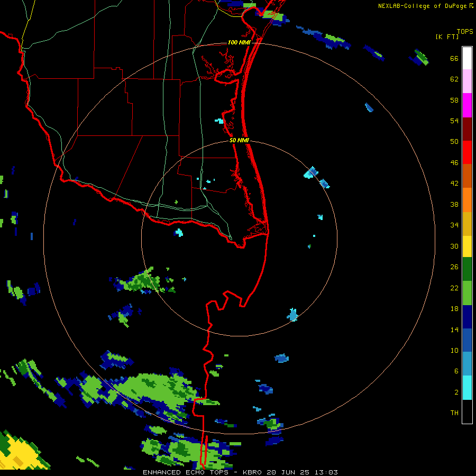Click the '26' legend value
Image resolution: width=476 pixels, height=476 pixels.
point(454,267)
